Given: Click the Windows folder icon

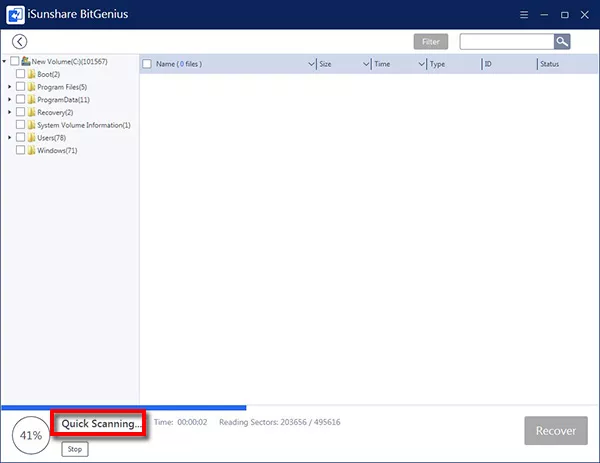Looking at the screenshot, I should [x=31, y=150].
